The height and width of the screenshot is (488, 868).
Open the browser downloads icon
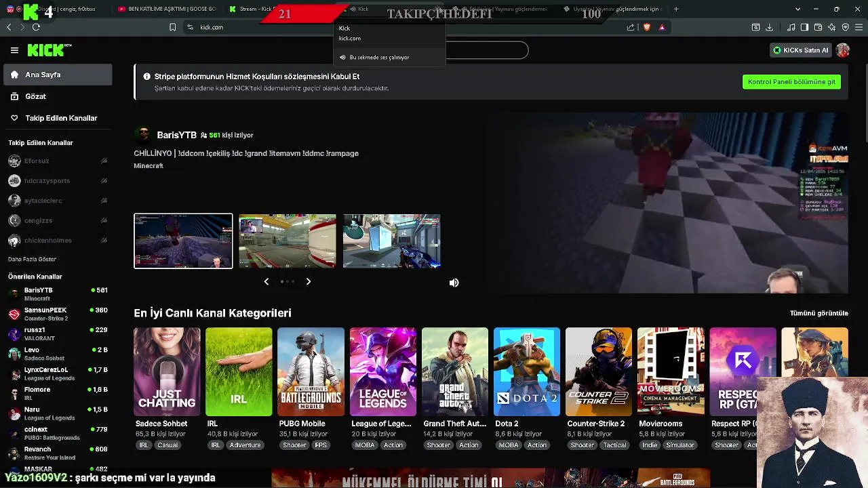point(769,27)
